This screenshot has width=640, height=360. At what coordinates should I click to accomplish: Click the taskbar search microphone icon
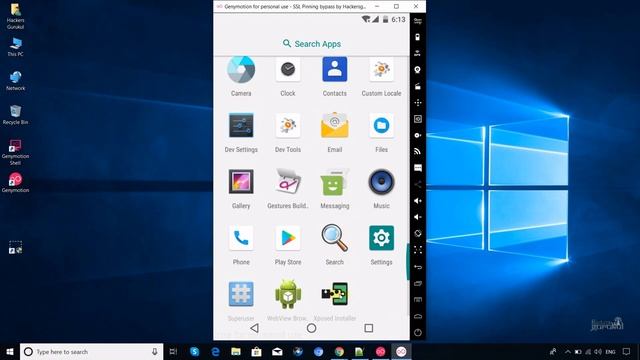155,351
